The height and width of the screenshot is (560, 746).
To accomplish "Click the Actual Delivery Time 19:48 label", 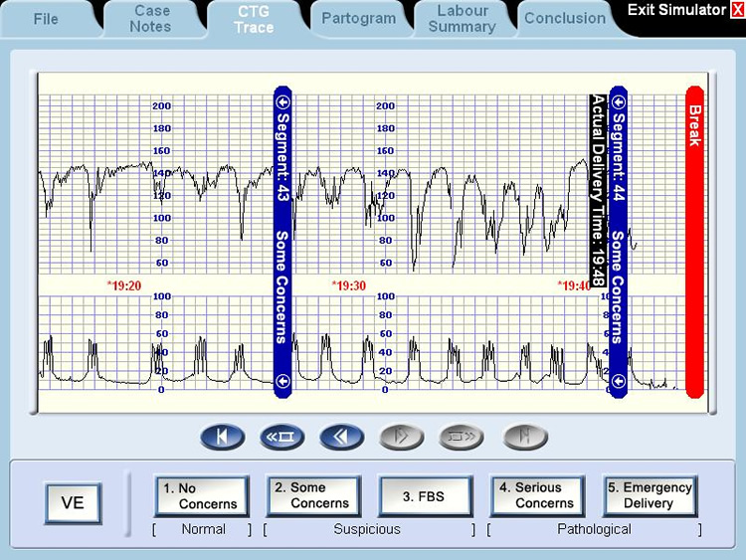I will (x=598, y=190).
